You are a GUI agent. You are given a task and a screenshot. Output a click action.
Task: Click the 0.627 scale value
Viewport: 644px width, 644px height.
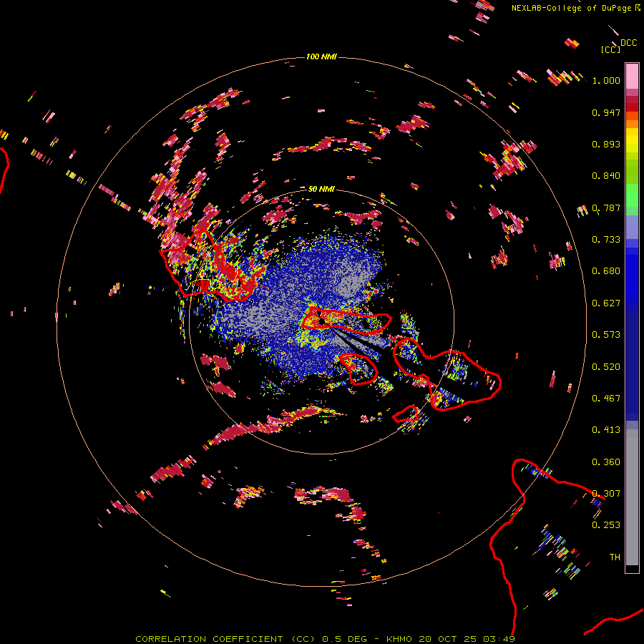click(x=606, y=303)
